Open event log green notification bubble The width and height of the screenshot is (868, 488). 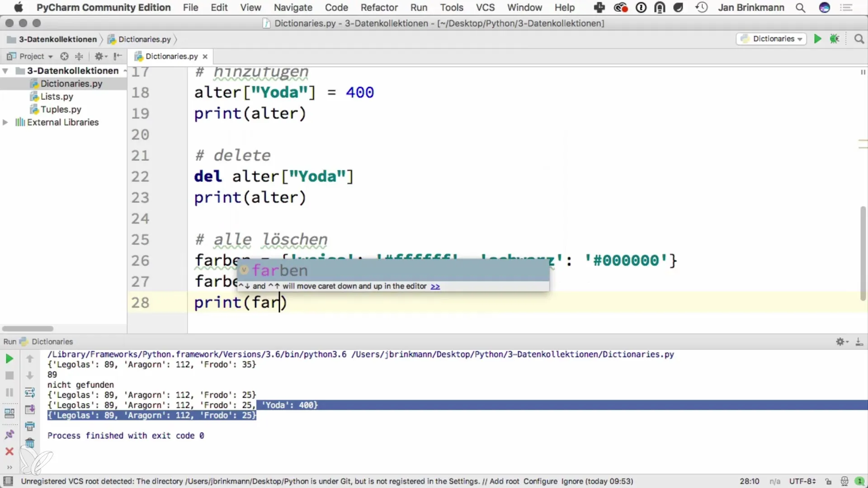[860, 482]
